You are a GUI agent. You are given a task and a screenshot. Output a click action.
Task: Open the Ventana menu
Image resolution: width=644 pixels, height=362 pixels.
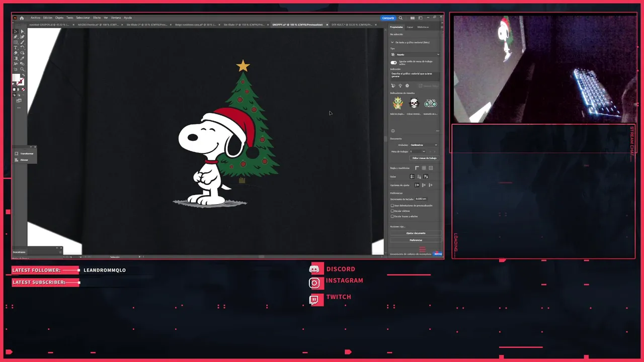tap(116, 18)
